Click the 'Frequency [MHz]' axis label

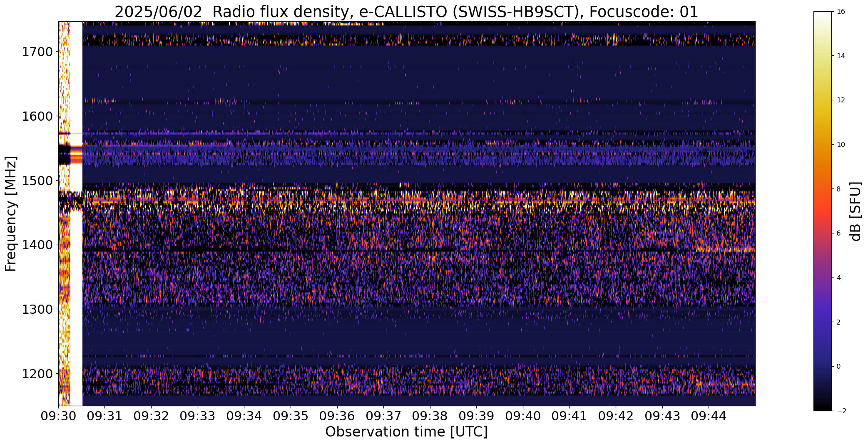coord(11,213)
